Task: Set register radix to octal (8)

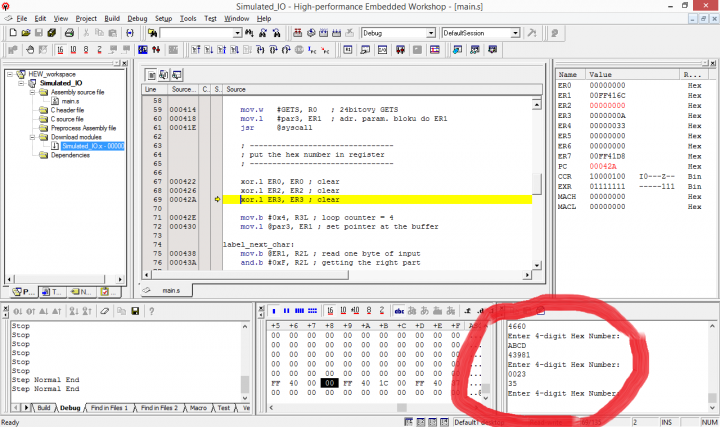Action: [86, 50]
